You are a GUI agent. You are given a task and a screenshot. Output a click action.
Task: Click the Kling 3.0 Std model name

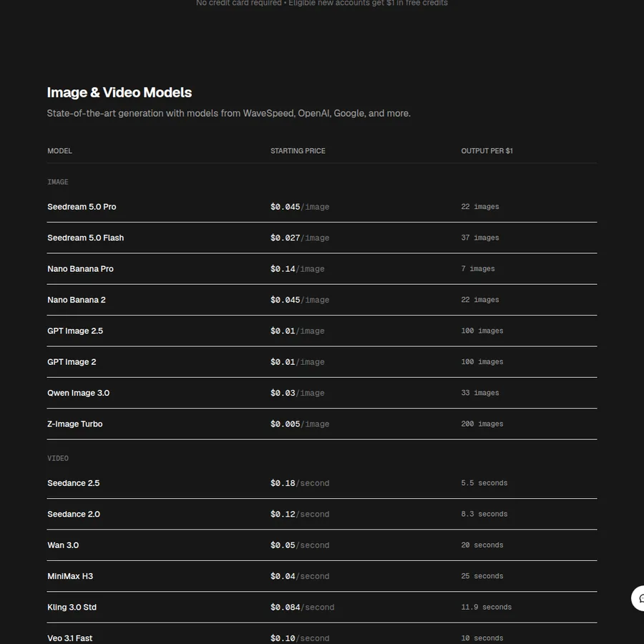coord(72,607)
